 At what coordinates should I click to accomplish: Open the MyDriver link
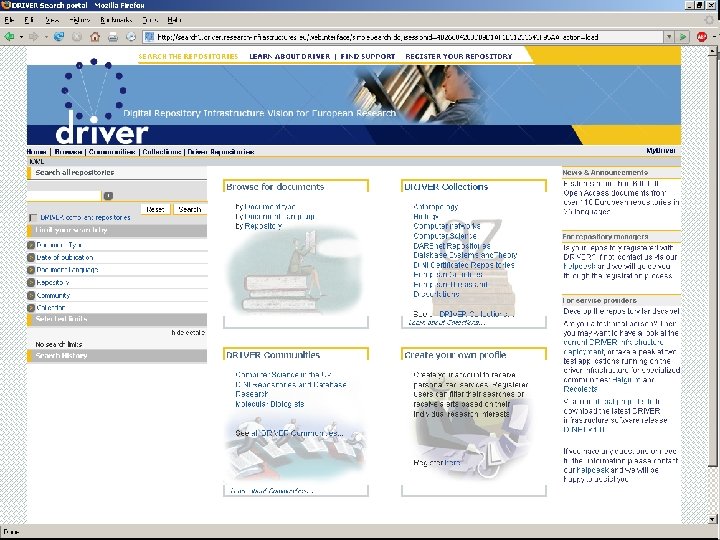pyautogui.click(x=661, y=151)
